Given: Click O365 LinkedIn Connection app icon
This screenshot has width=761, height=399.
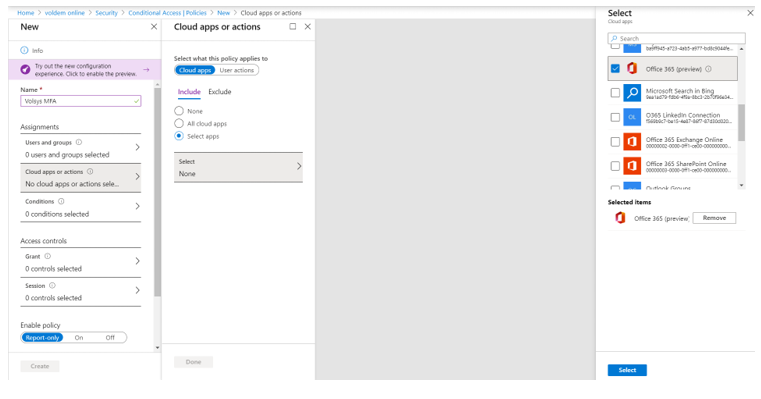Looking at the screenshot, I should (632, 117).
